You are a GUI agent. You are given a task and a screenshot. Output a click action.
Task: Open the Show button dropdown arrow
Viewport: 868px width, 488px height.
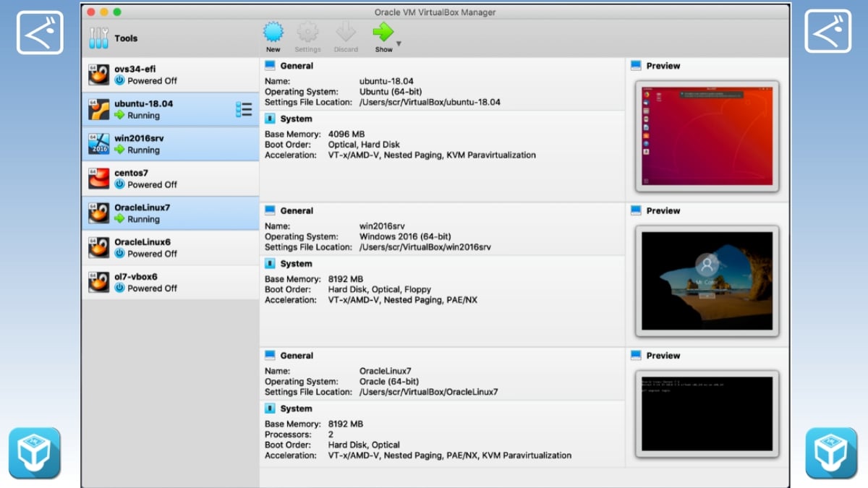pos(399,44)
